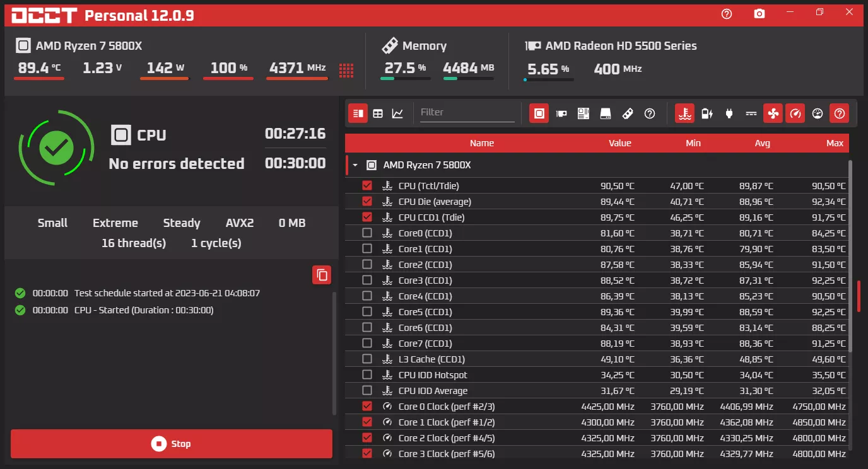Sort sensors by the Value column header
This screenshot has width=868, height=469.
click(620, 143)
